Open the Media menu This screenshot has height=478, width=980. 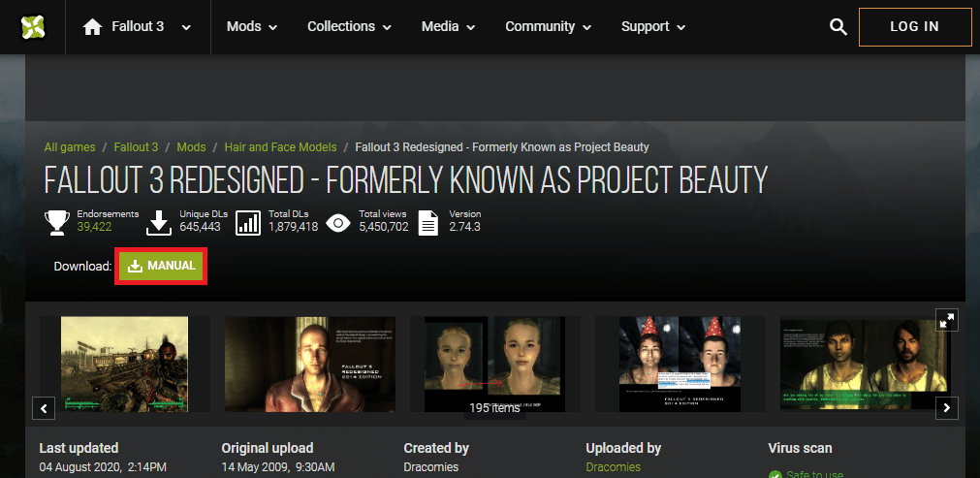[x=448, y=27]
